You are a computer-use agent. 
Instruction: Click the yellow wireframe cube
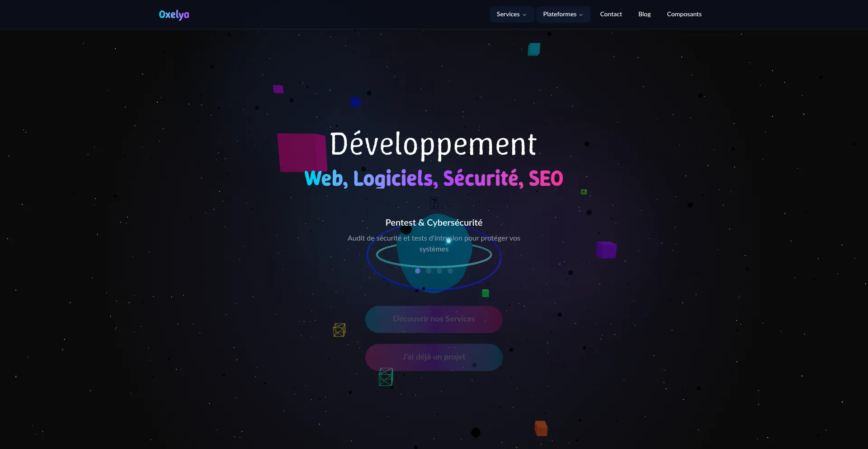click(x=340, y=330)
